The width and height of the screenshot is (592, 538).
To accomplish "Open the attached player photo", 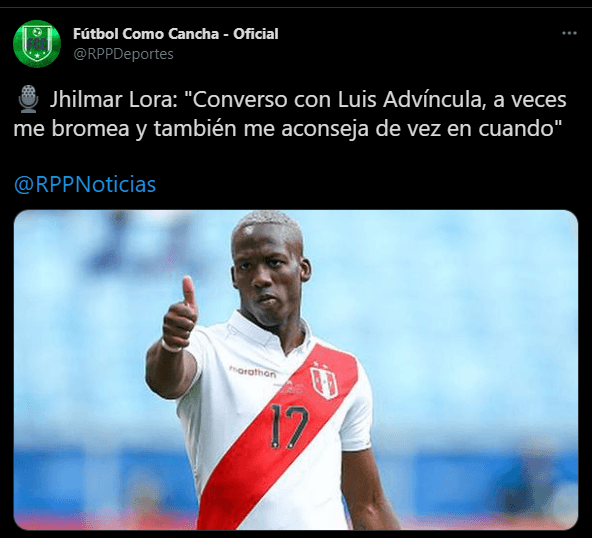I will point(296,370).
